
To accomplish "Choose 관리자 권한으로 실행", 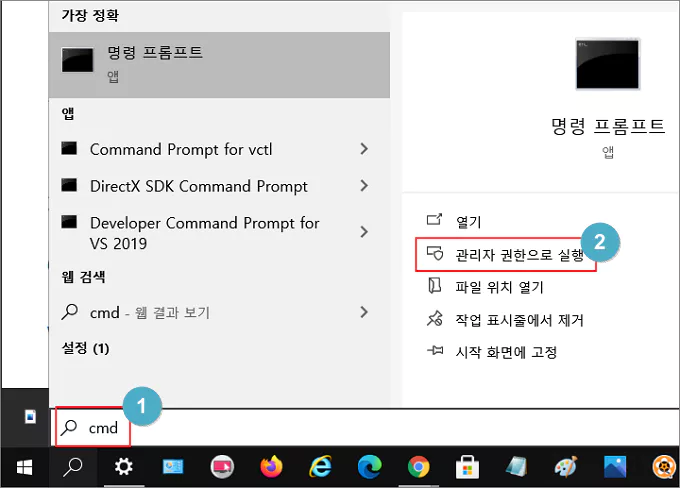I will [505, 255].
